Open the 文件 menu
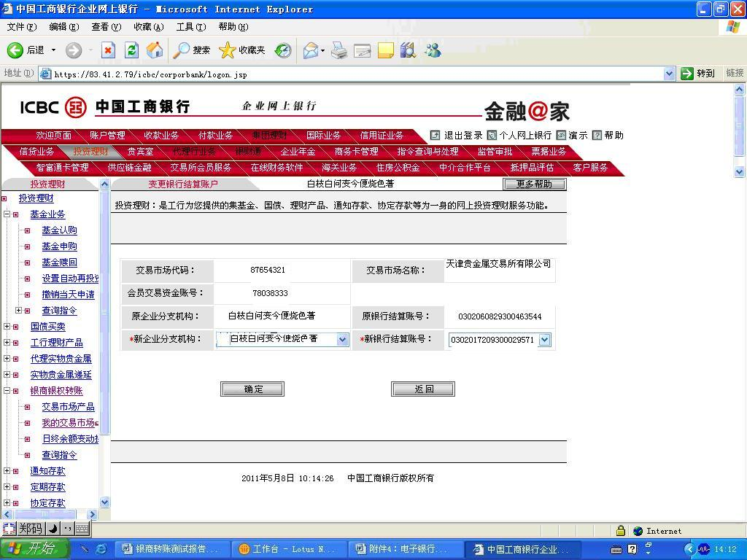747x560 pixels. pos(22,27)
